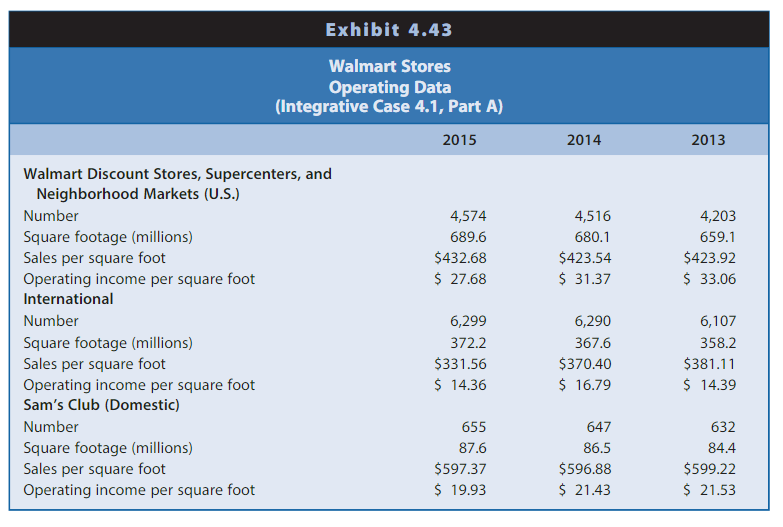Click the Operating Data subtitle
Screen dimensions: 783x527
point(390,87)
